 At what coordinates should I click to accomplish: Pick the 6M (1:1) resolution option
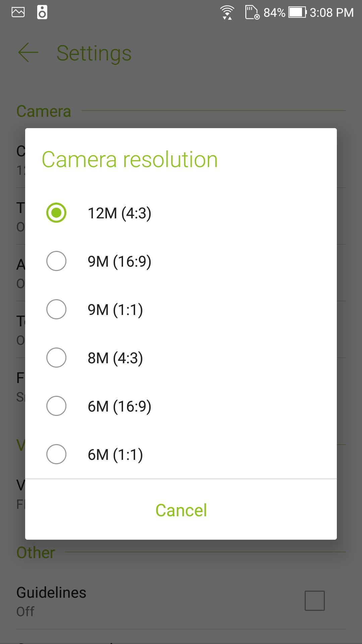(x=115, y=454)
